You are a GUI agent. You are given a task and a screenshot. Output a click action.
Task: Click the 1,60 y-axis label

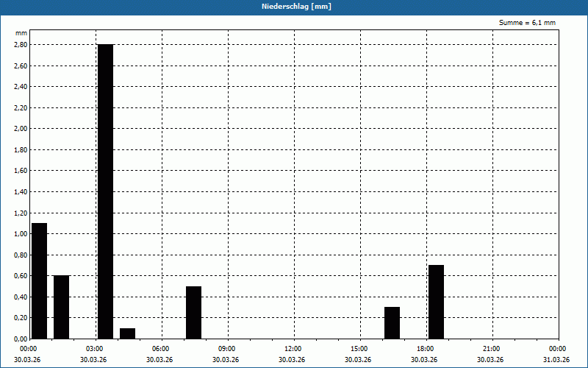point(21,171)
